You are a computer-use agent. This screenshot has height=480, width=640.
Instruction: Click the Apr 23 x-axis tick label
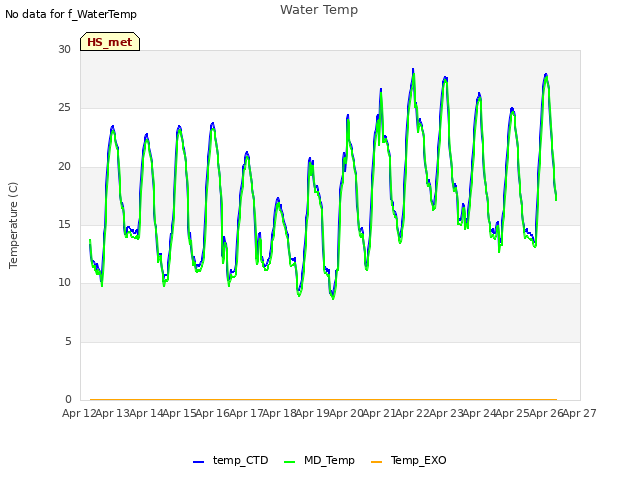pyautogui.click(x=446, y=413)
